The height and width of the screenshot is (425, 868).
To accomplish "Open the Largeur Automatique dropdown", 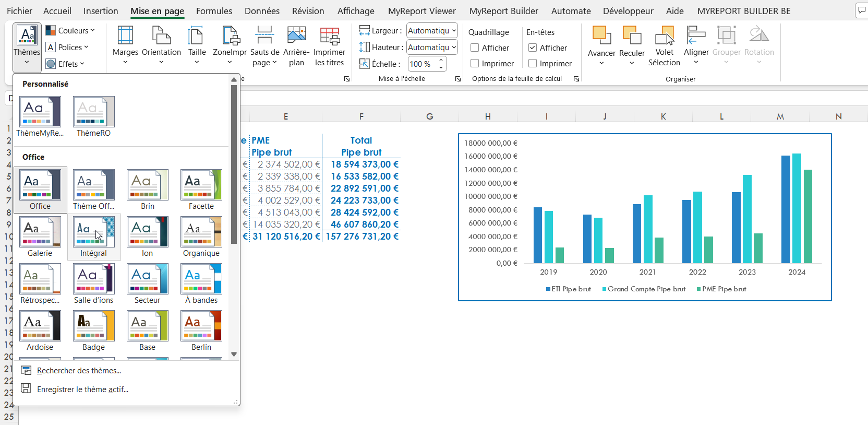I will [x=432, y=31].
